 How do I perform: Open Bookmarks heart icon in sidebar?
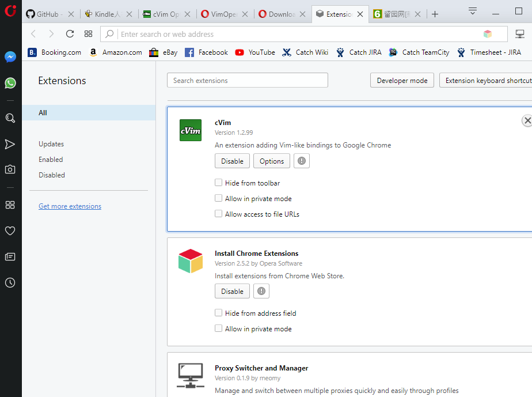[x=10, y=231]
